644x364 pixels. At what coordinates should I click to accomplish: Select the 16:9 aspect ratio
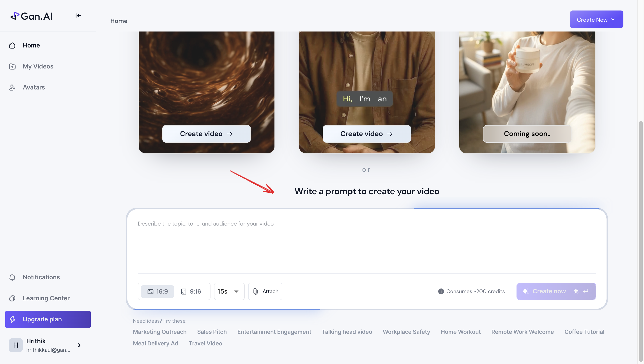tap(157, 291)
